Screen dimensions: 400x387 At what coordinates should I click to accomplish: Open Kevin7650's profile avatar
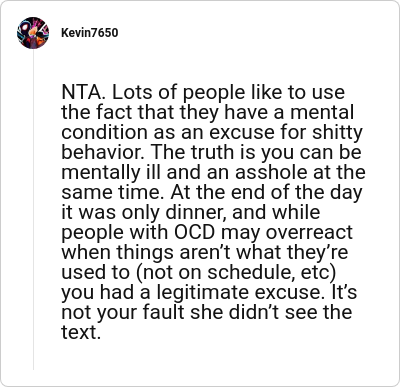[33, 33]
